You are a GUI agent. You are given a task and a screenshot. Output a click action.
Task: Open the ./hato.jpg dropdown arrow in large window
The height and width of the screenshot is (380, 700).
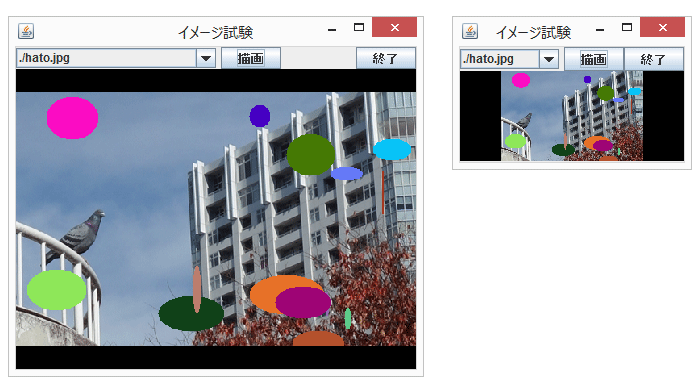(206, 58)
